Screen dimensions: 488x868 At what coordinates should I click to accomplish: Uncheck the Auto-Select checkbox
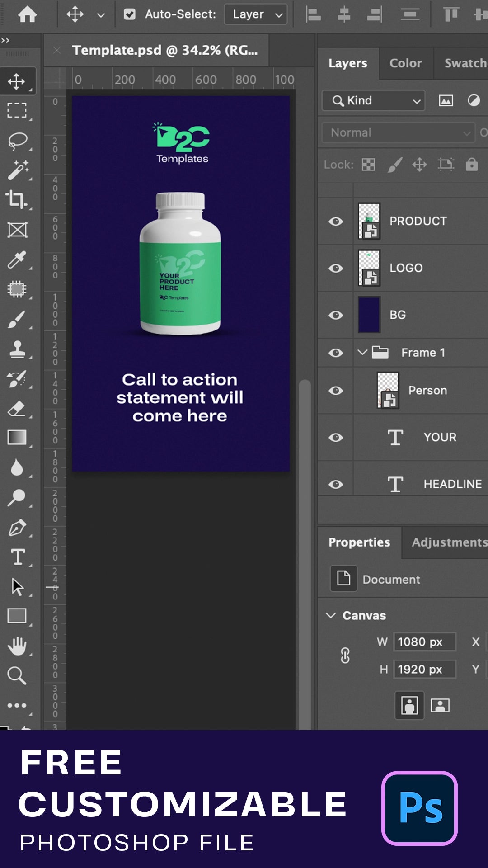point(130,14)
